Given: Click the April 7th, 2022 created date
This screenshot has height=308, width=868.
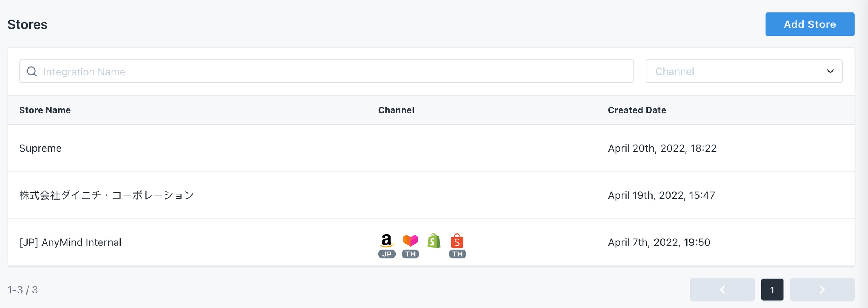Looking at the screenshot, I should click(x=659, y=242).
